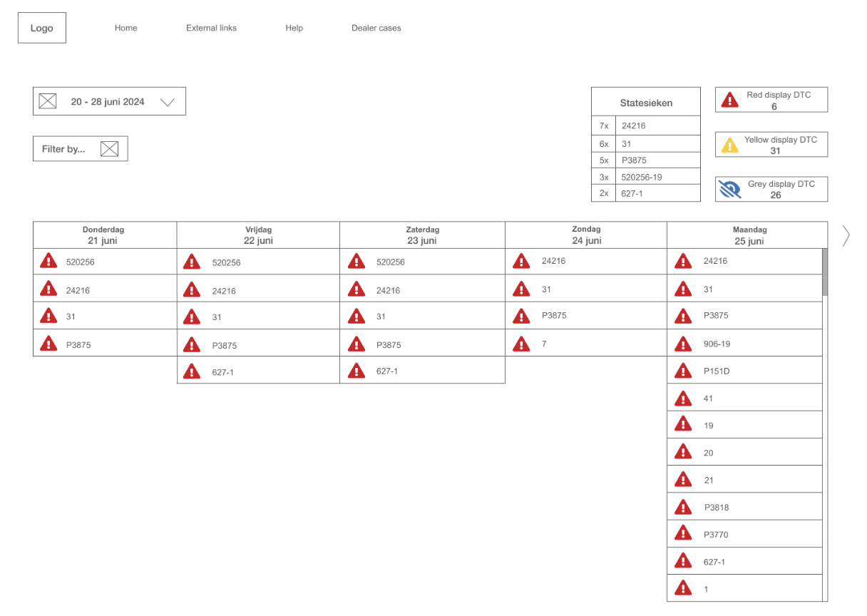Click the calendar placeholder icon beside the date range
Image resolution: width=867 pixels, height=616 pixels.
point(47,102)
